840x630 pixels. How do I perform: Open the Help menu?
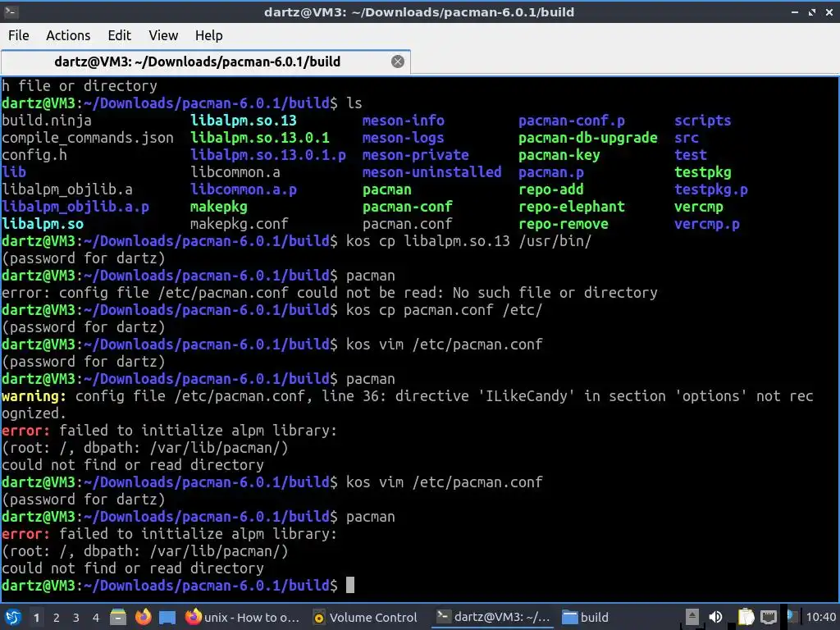(x=208, y=35)
